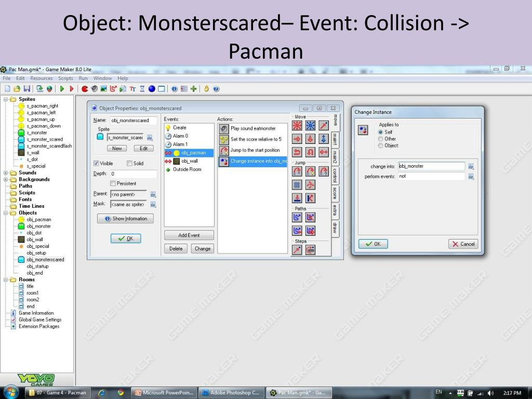Viewport: 532px width, 399px height.
Task: Click the Add Event button
Action: click(189, 235)
